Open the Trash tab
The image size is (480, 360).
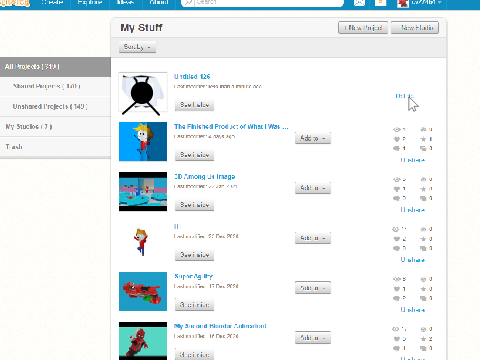coord(55,146)
